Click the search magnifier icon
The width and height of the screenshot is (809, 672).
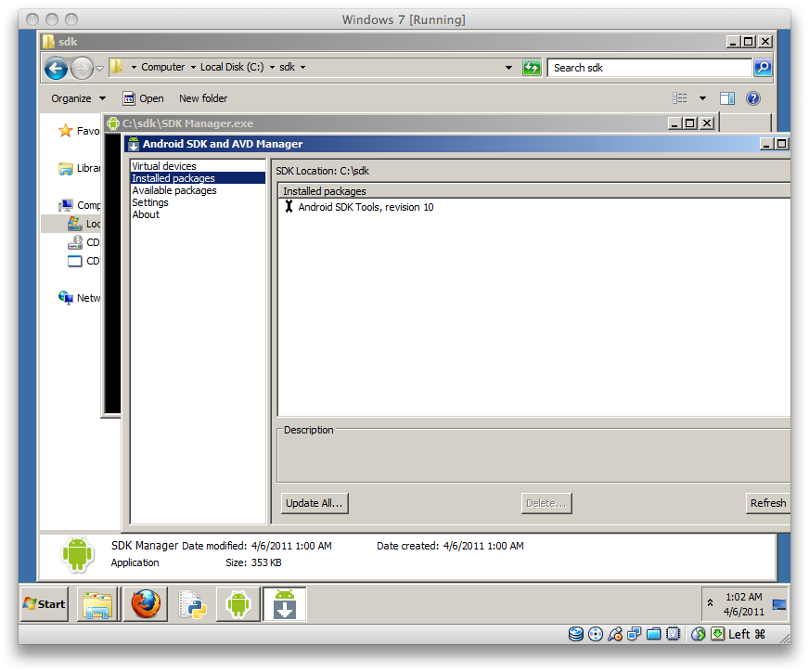click(763, 68)
